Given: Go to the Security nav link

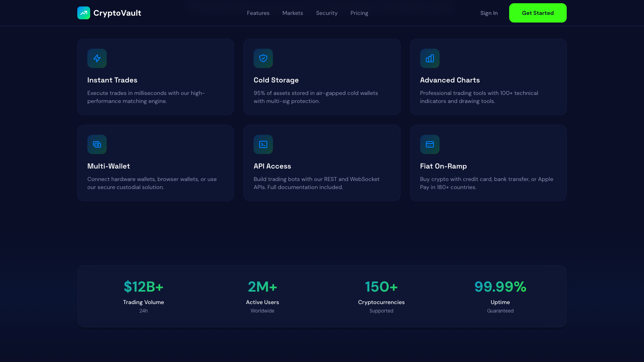Looking at the screenshot, I should [x=327, y=13].
